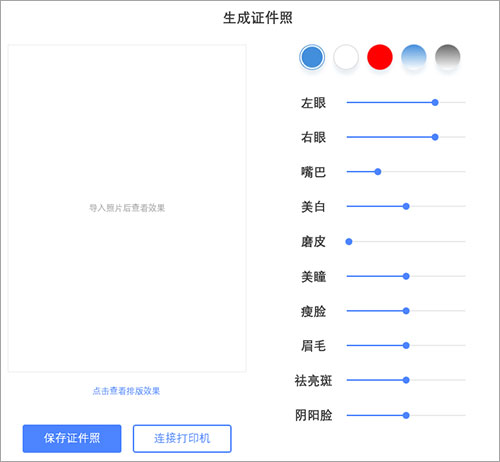Click the 嘴巴 slider handle
This screenshot has width=500, height=462.
(x=378, y=172)
